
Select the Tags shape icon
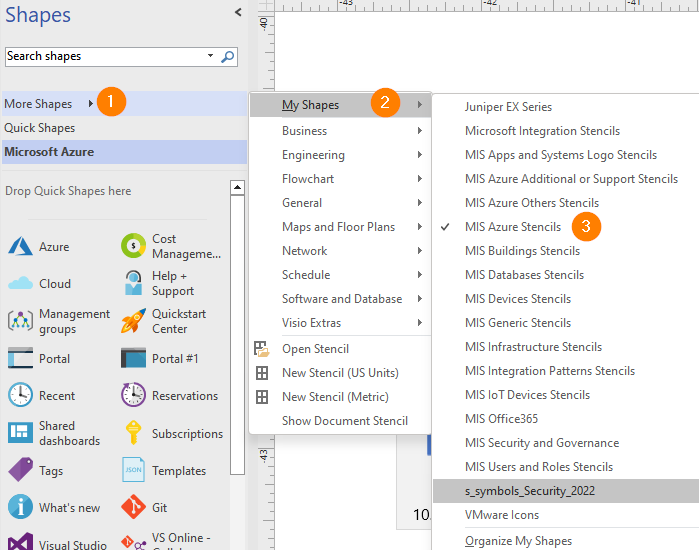[20, 469]
